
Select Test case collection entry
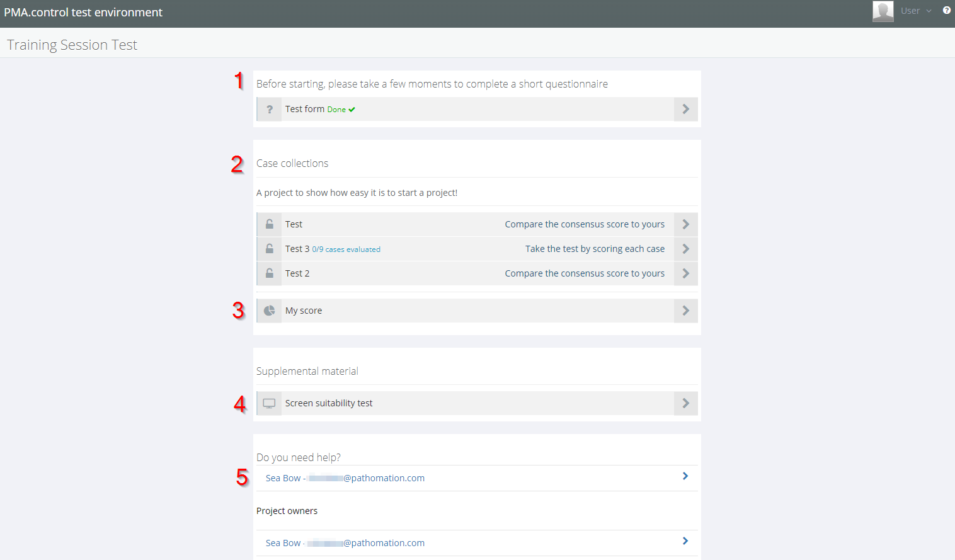tap(294, 224)
